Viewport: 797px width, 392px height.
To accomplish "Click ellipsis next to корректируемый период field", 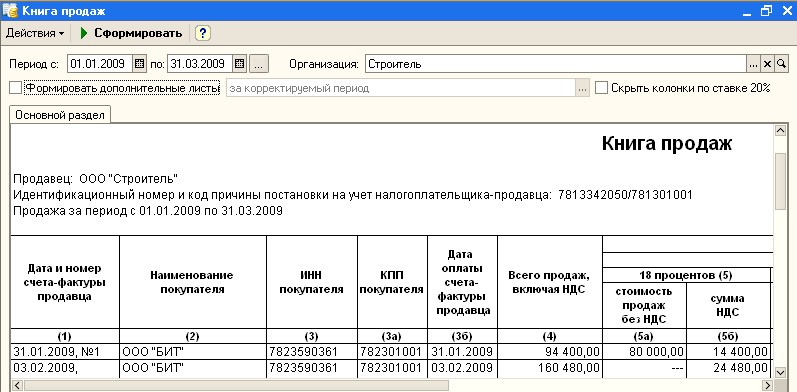I will pos(583,88).
